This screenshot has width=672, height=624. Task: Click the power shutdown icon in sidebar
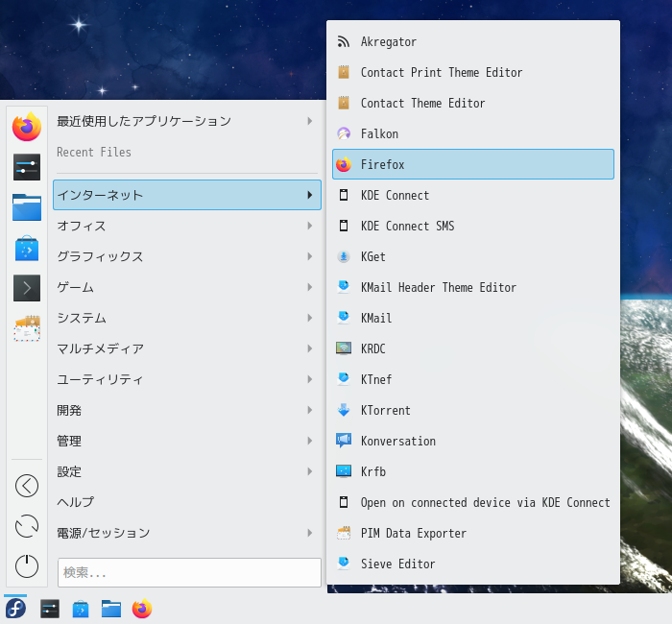point(27,566)
